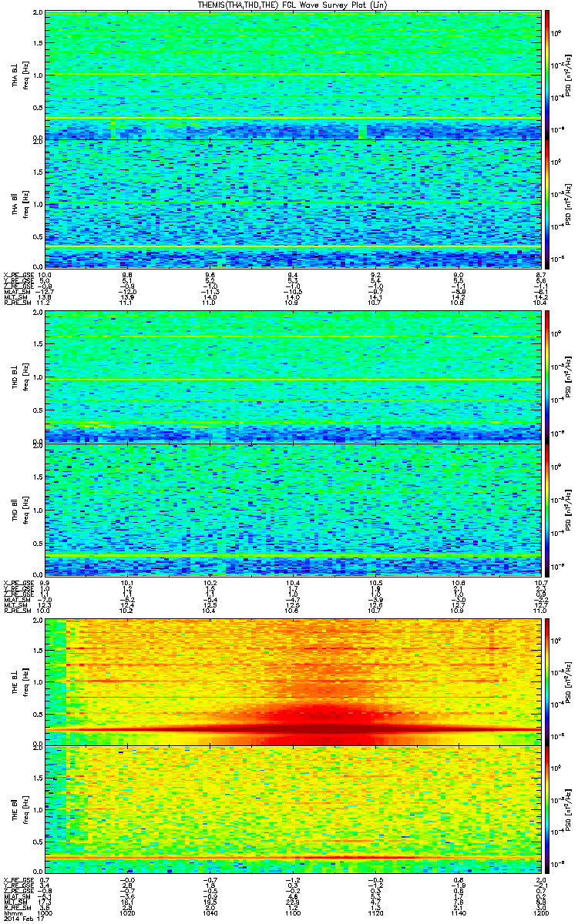Click the THA panel's X_RE_GSE row label
This screenshot has height=924, width=578.
[x=18, y=276]
